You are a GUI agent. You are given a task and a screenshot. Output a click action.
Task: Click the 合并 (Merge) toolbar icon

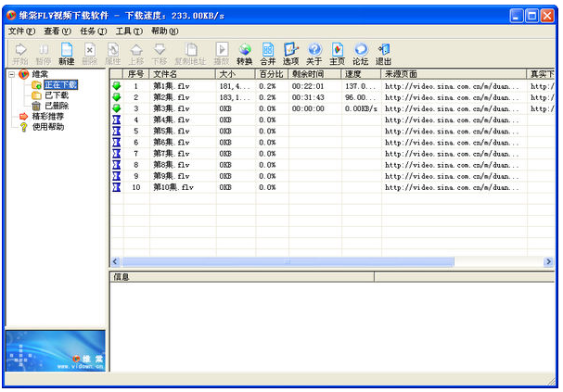(267, 53)
